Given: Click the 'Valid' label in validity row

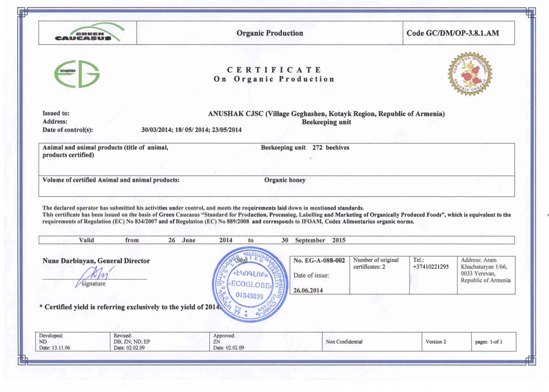Looking at the screenshot, I should click(x=87, y=240).
